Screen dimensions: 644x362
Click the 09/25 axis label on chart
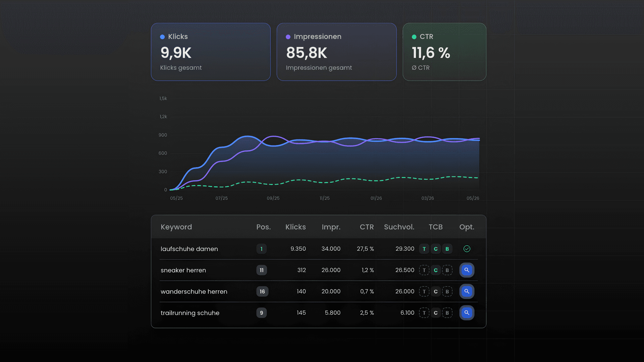(273, 198)
